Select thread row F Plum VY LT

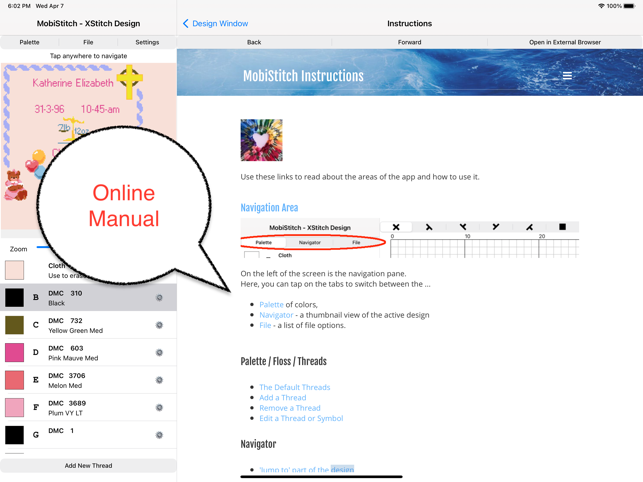(x=89, y=408)
